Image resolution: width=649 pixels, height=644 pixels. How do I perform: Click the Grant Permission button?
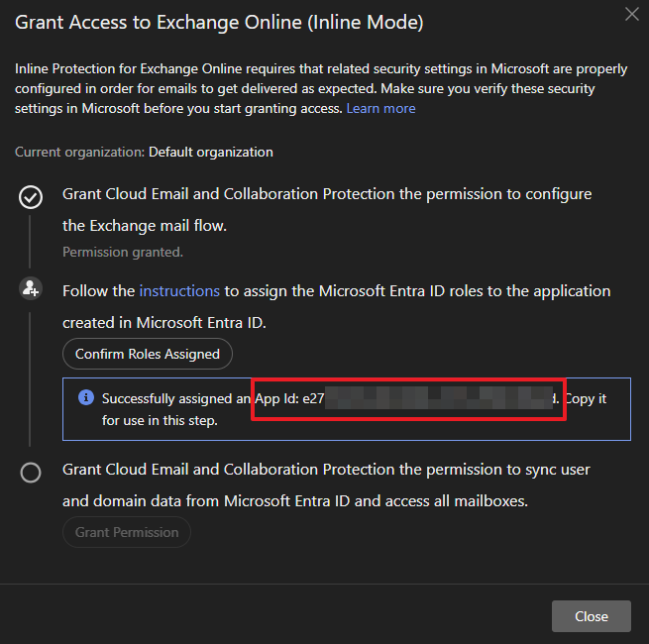tap(127, 532)
